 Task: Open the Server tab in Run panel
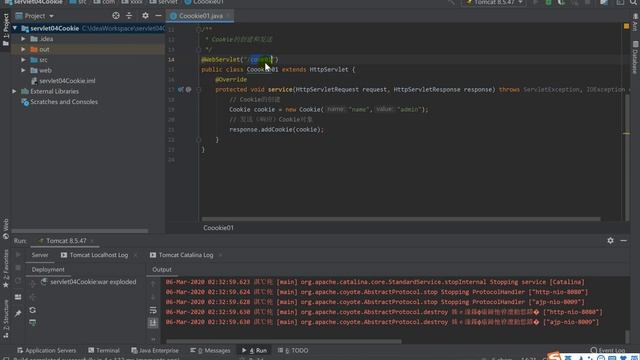point(40,255)
